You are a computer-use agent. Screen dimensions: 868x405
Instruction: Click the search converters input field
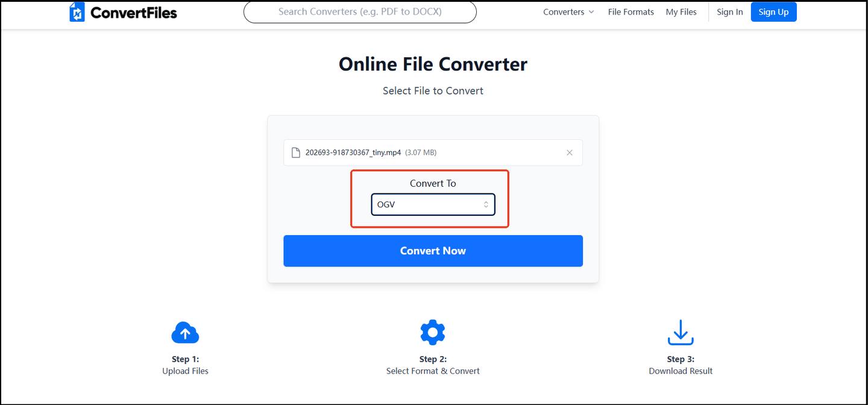[360, 11]
